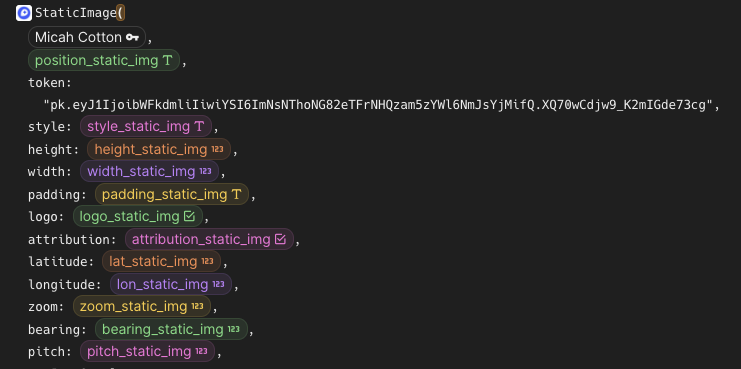Click the highlighted opening parenthesis after StaticImage

120,13
